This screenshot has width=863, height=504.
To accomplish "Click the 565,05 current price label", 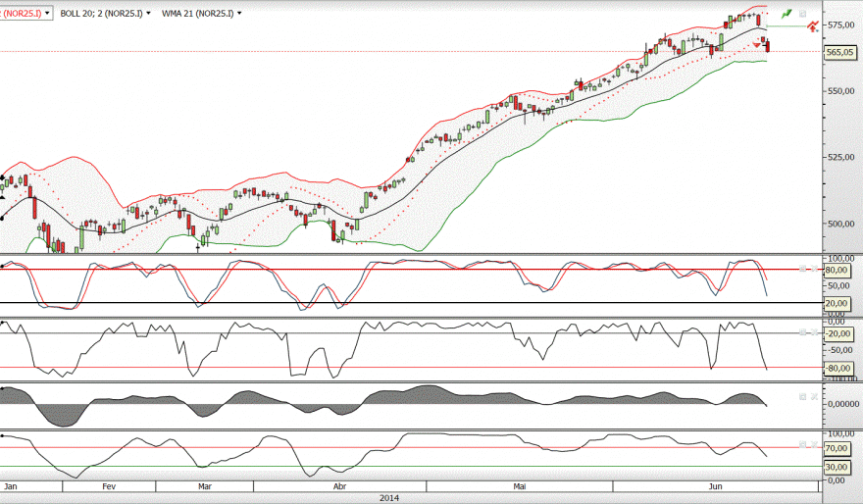I will click(839, 52).
